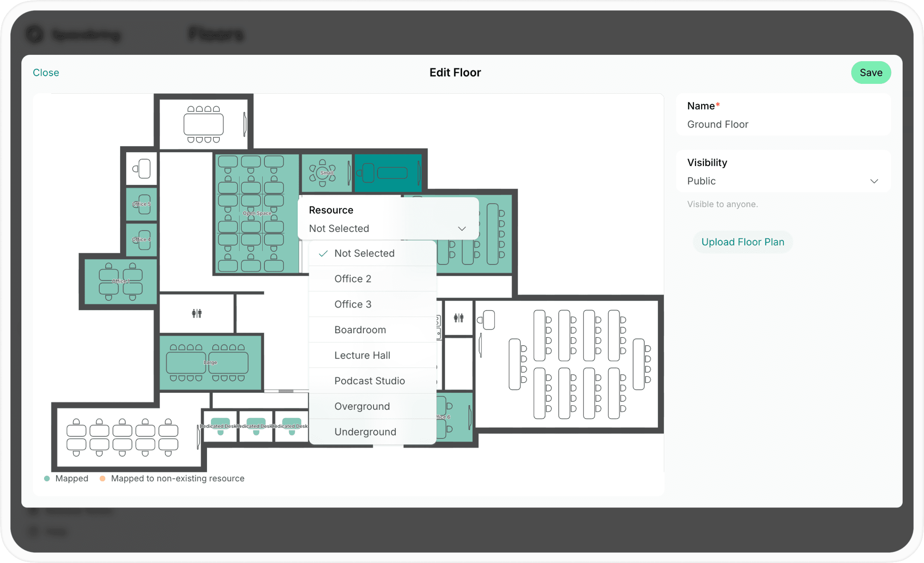Click the Save button
This screenshot has height=563, width=924.
click(871, 73)
